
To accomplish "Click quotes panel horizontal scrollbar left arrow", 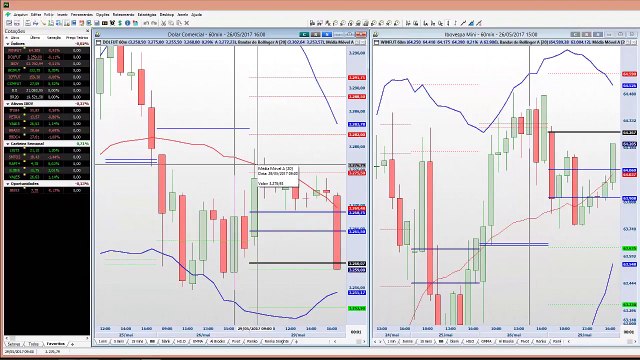I will 7,338.
